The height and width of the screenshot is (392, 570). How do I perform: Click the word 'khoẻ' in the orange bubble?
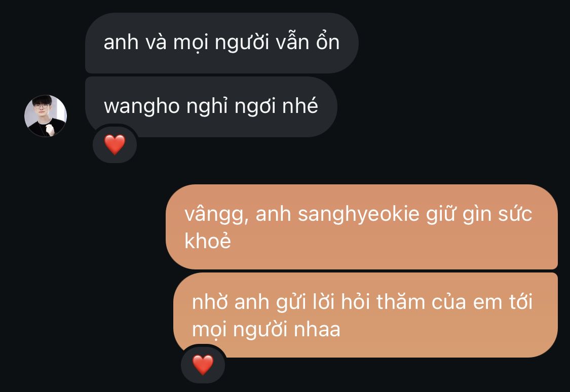click(208, 241)
